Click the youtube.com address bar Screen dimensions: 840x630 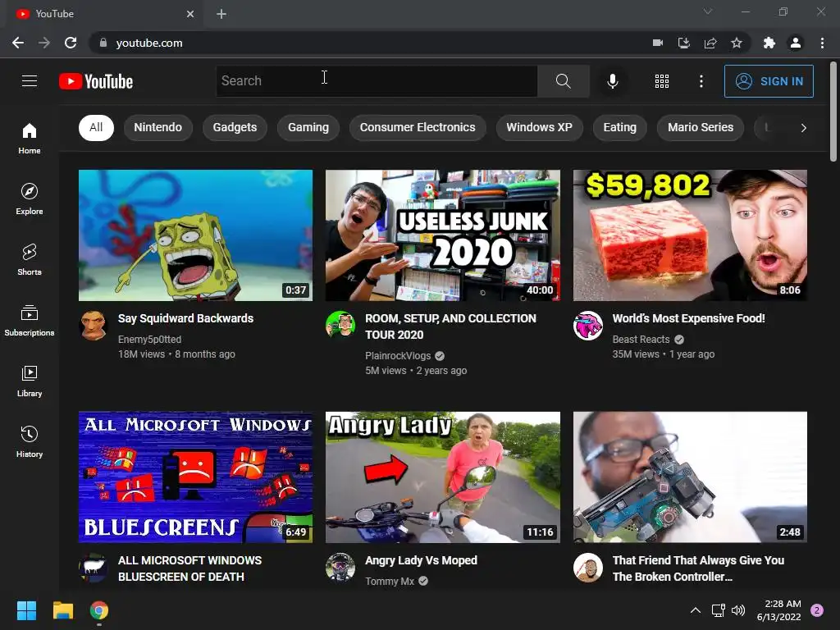[370, 43]
